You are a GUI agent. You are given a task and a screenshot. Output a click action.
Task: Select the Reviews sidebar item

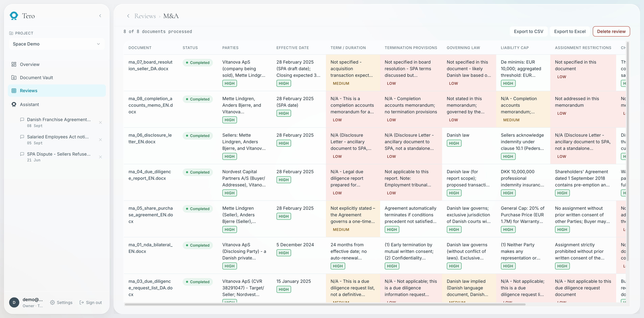[57, 90]
